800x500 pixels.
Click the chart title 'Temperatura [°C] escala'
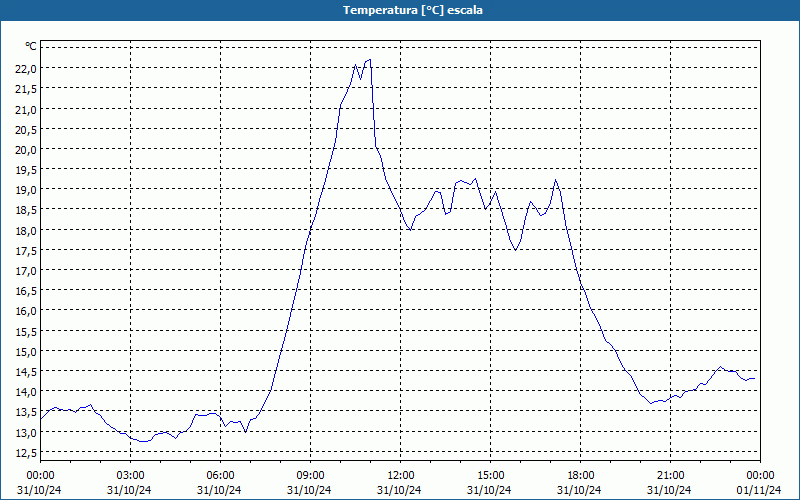pos(413,10)
